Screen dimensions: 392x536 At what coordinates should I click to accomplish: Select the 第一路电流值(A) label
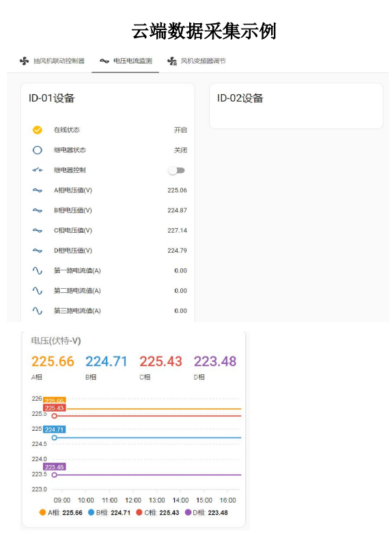point(77,271)
